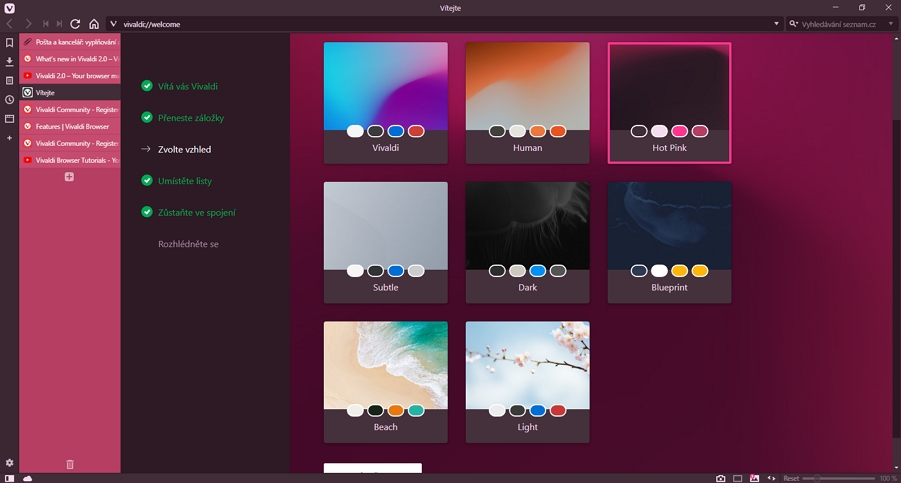Toggle tab tiling in status bar
Viewport: 901px width, 483px height.
738,478
